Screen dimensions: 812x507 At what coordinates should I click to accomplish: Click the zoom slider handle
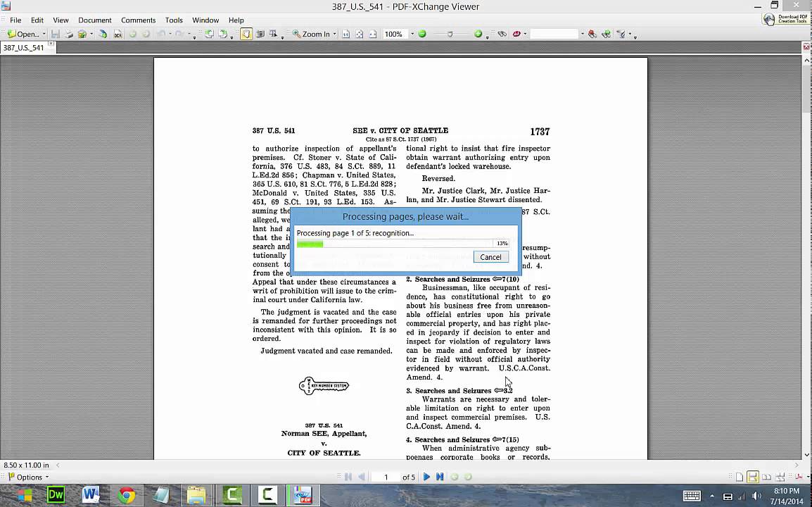450,34
